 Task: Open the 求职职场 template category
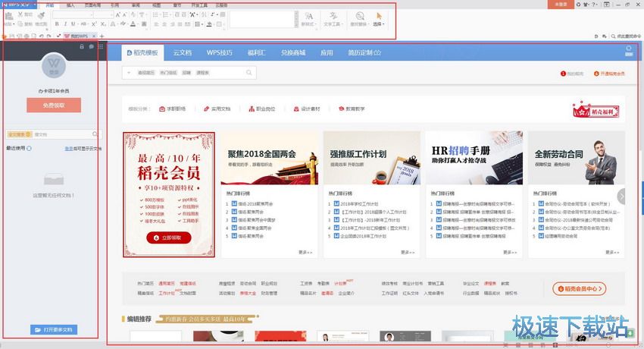pos(173,109)
